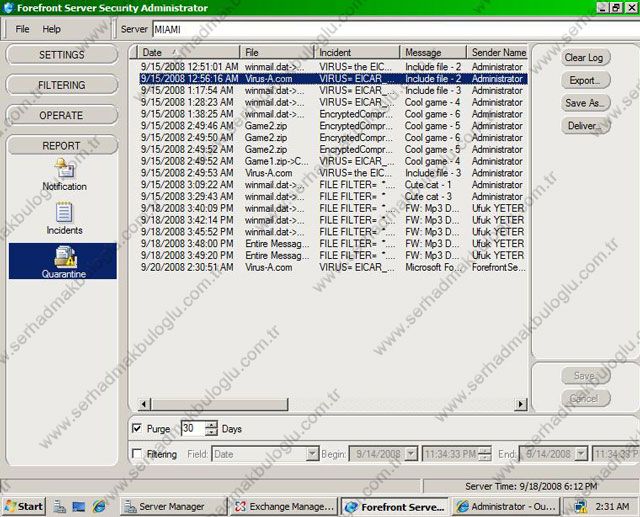Increase Begin time with spinner up arrow
Image resolution: width=640 pixels, height=517 pixels.
click(x=485, y=450)
